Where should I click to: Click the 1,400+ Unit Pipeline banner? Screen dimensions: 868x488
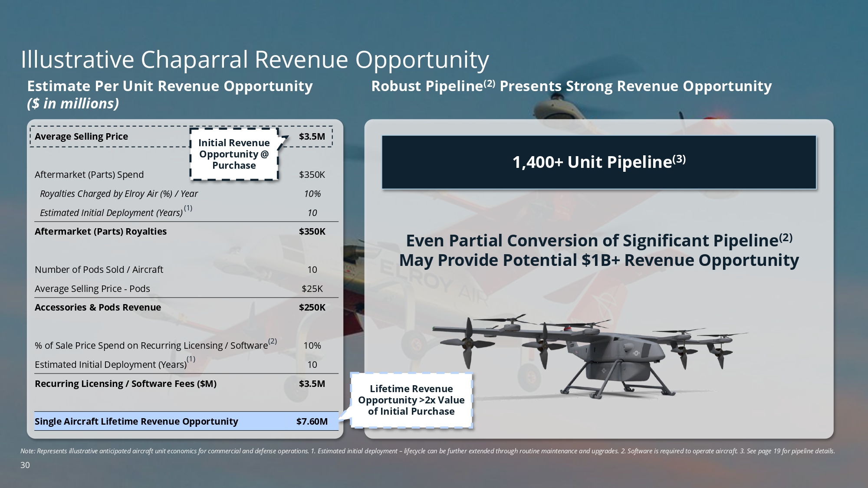click(x=599, y=162)
